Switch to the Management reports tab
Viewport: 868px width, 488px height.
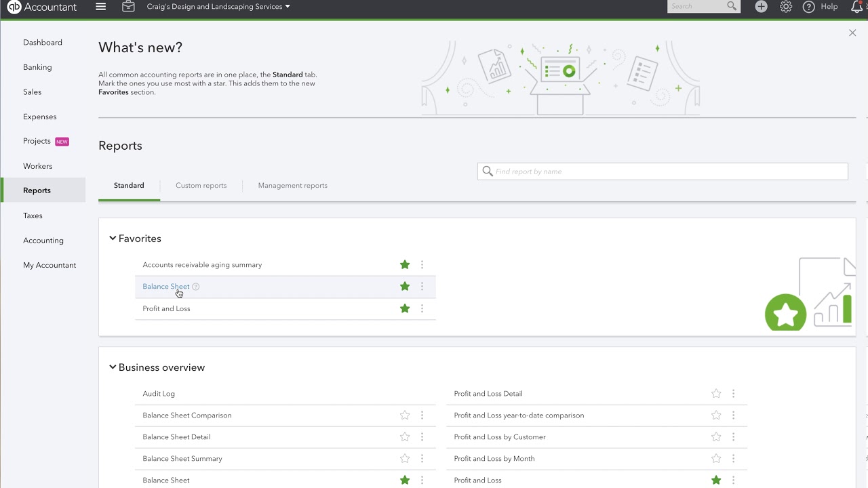point(293,185)
